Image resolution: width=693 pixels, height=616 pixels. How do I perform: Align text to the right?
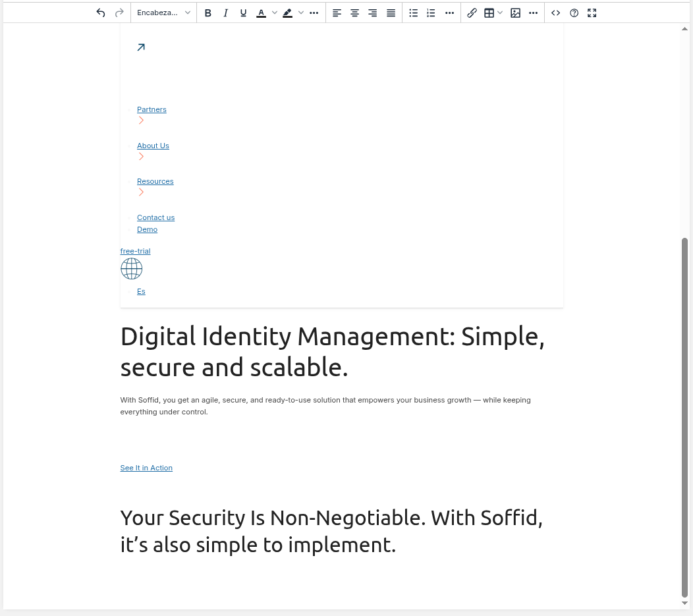(x=373, y=13)
